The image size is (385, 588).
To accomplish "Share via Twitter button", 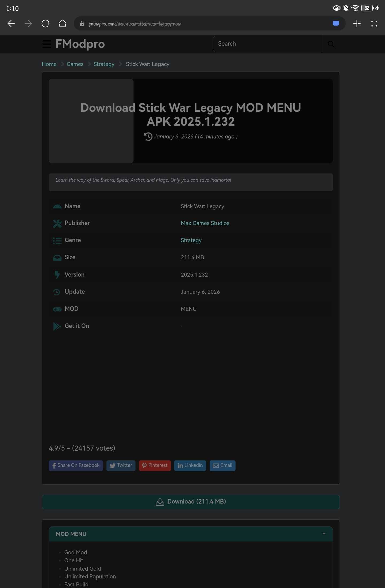I will click(121, 465).
